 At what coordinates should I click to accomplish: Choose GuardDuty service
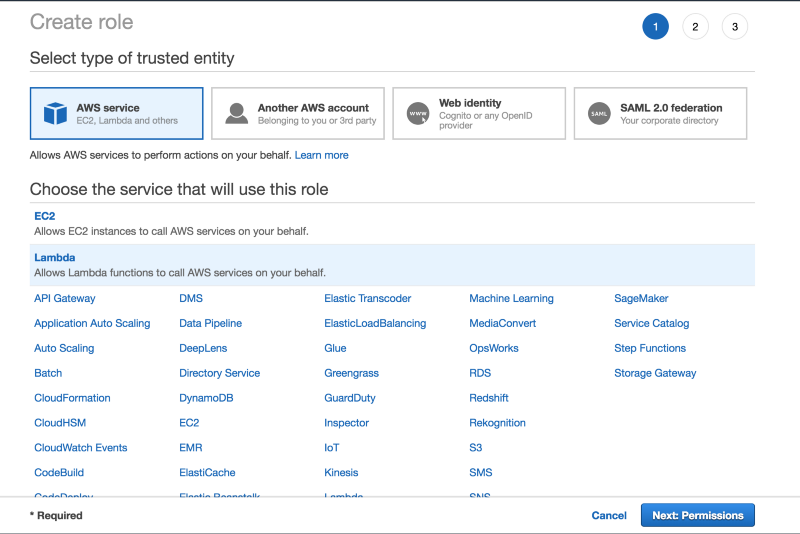[x=350, y=398]
